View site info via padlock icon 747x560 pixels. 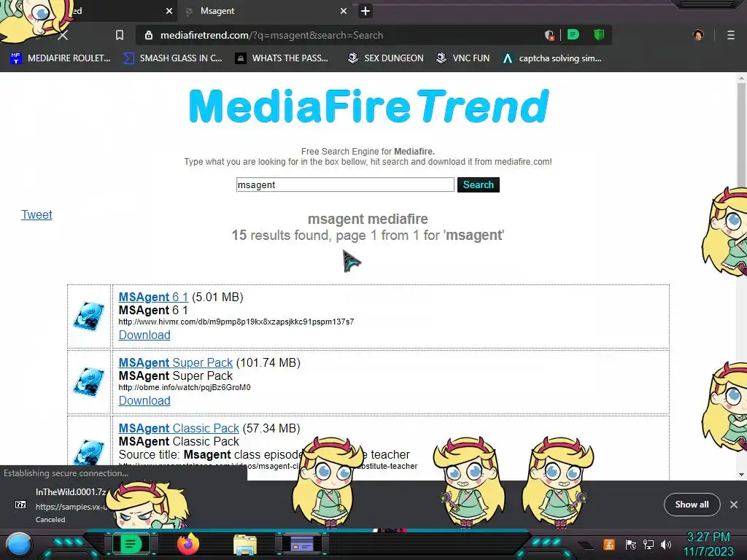pyautogui.click(x=149, y=35)
